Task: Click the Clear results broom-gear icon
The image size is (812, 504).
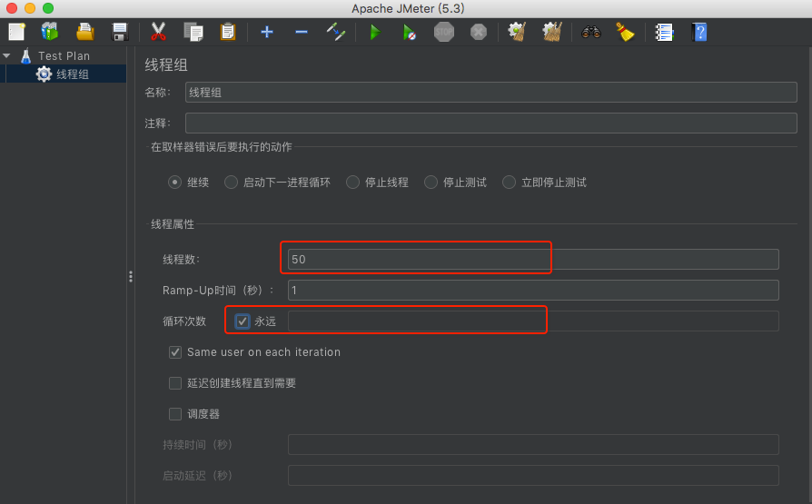Action: (517, 32)
